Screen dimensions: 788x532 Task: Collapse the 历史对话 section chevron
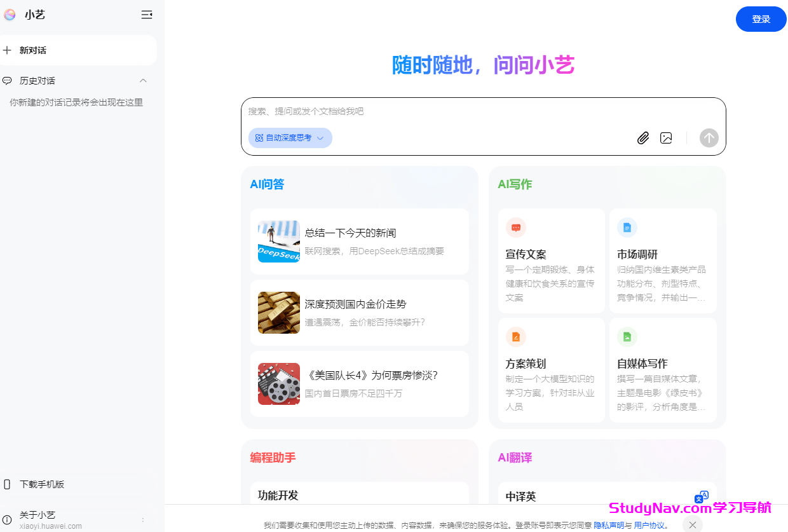143,81
